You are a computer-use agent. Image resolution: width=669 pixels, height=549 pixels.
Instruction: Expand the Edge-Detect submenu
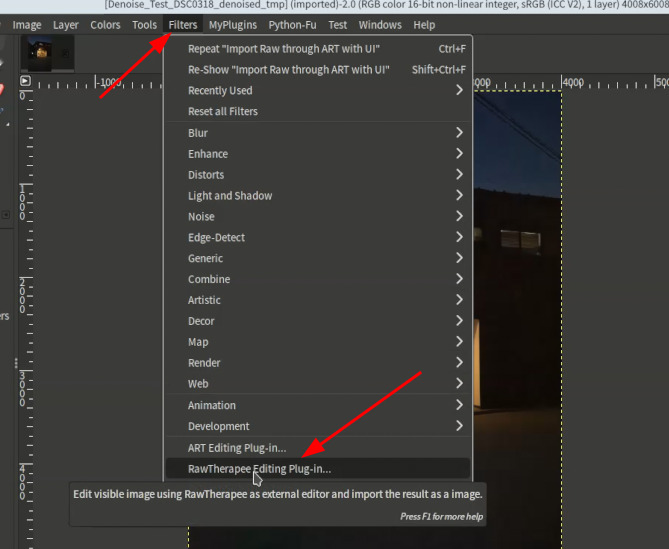(x=318, y=238)
